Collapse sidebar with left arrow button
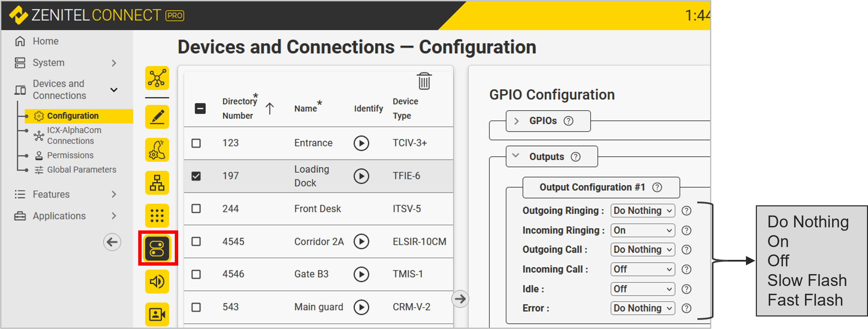This screenshot has height=329, width=868. click(112, 242)
